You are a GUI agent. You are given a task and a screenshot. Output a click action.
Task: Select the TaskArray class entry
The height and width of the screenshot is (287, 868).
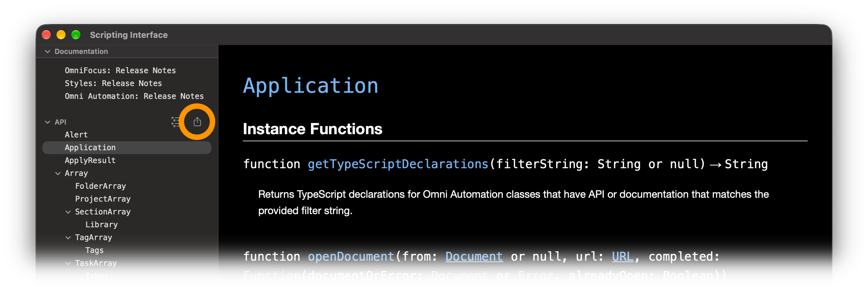96,263
